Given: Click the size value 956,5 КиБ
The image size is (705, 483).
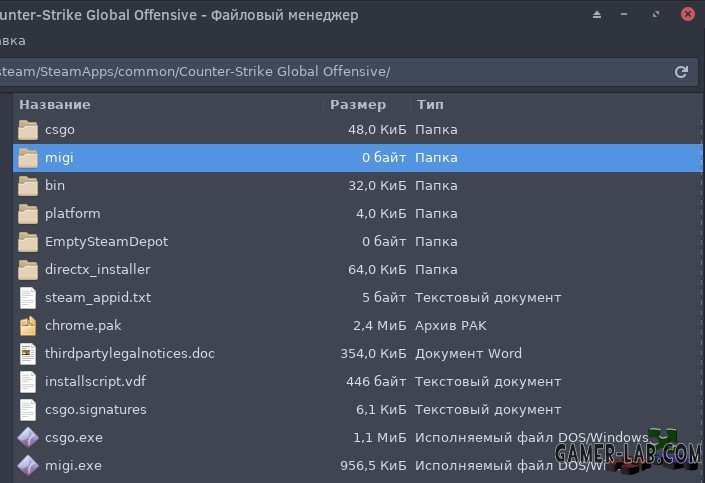Looking at the screenshot, I should (373, 466).
